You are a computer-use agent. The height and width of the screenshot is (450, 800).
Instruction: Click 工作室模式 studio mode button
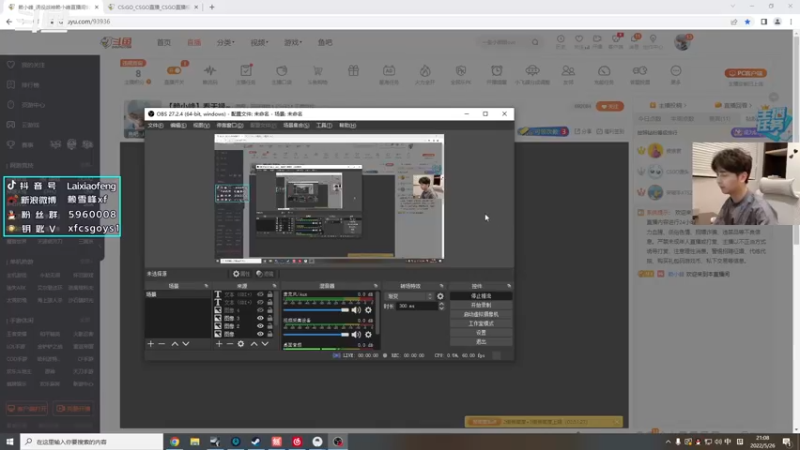click(481, 323)
